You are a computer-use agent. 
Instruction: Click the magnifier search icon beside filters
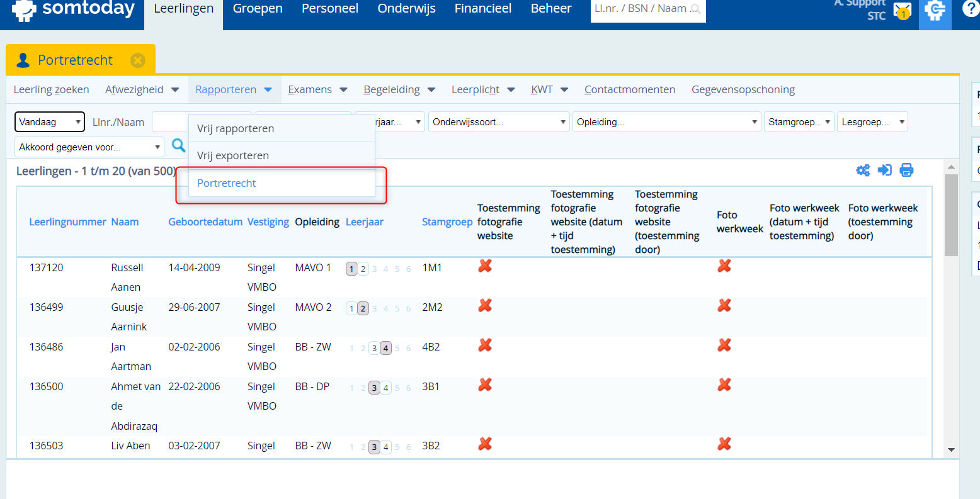(179, 145)
